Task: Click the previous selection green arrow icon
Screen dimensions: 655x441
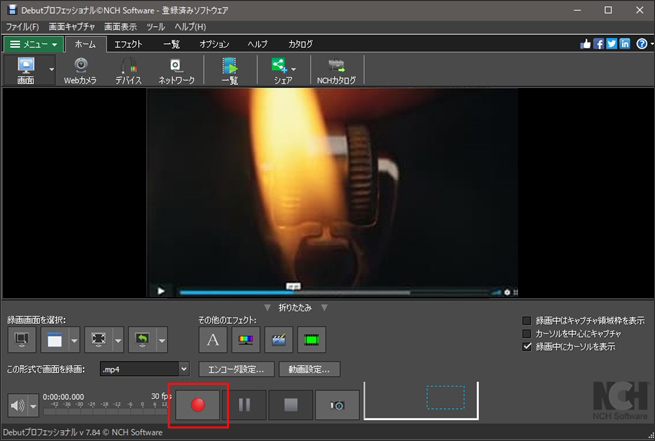Action: (x=142, y=340)
